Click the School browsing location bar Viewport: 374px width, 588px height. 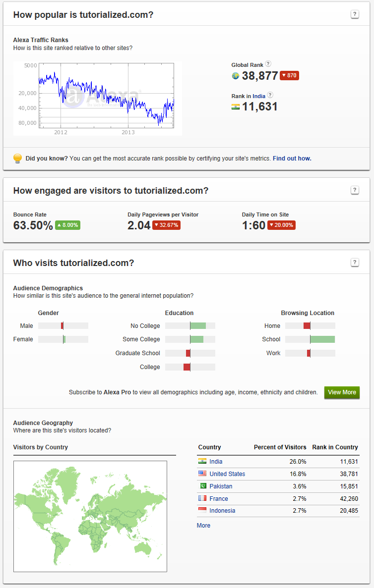point(310,339)
